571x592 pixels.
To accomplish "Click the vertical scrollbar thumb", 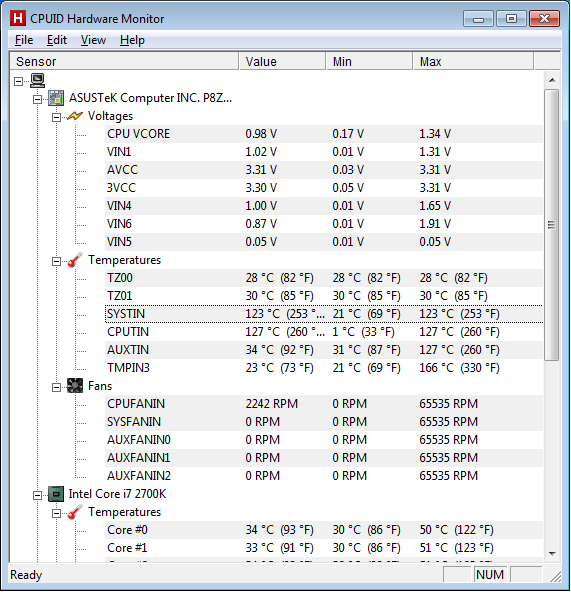I will (552, 225).
